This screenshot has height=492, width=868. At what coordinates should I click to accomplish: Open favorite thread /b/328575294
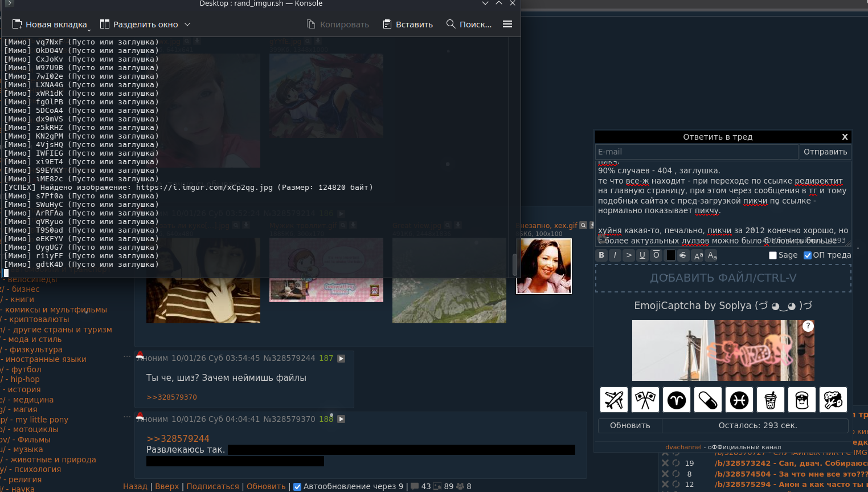pos(791,485)
